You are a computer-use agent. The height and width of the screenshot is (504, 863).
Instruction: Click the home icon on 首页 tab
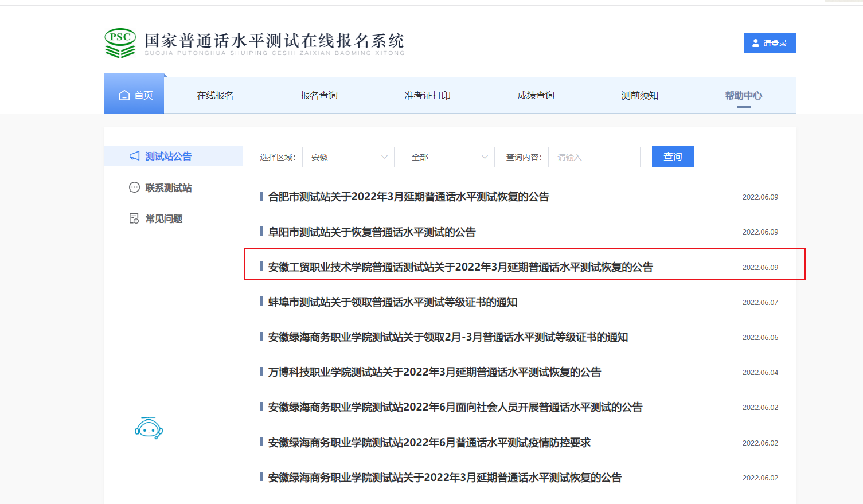124,95
